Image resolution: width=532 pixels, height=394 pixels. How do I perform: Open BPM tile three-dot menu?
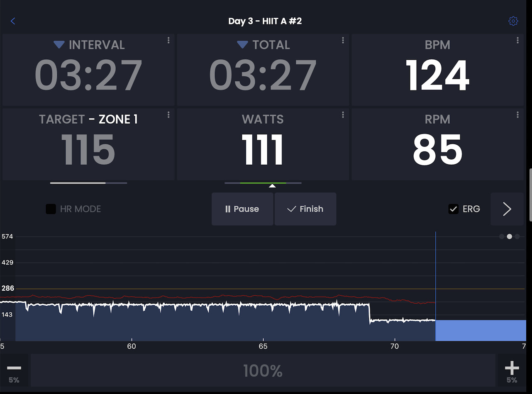(x=517, y=40)
